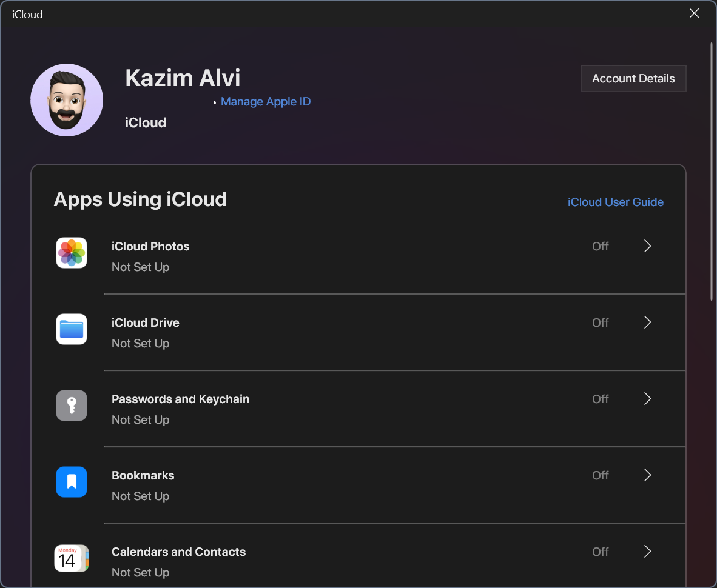Open the iCloud User Guide link
This screenshot has width=717, height=588.
(616, 202)
